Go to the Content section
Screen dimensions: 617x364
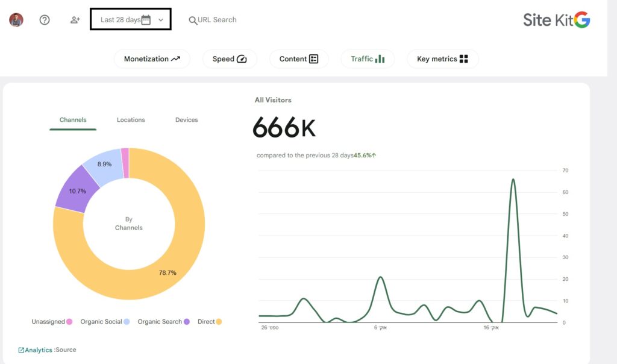tap(299, 59)
